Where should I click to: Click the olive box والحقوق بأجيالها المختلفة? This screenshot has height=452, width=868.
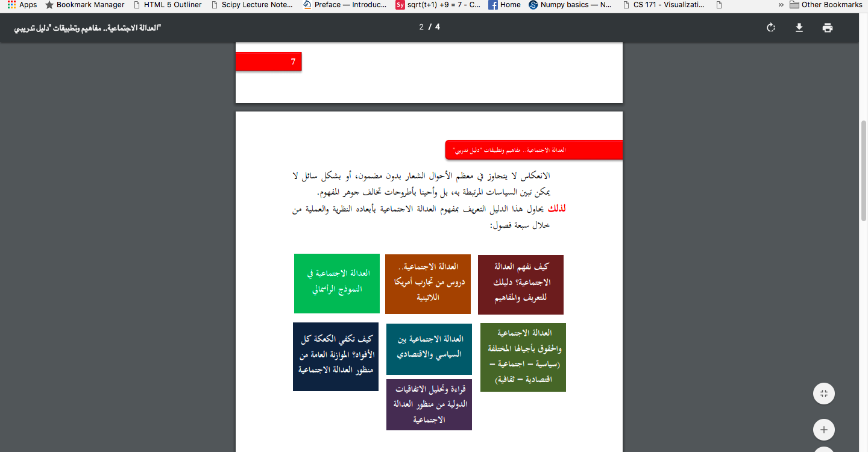tap(523, 357)
